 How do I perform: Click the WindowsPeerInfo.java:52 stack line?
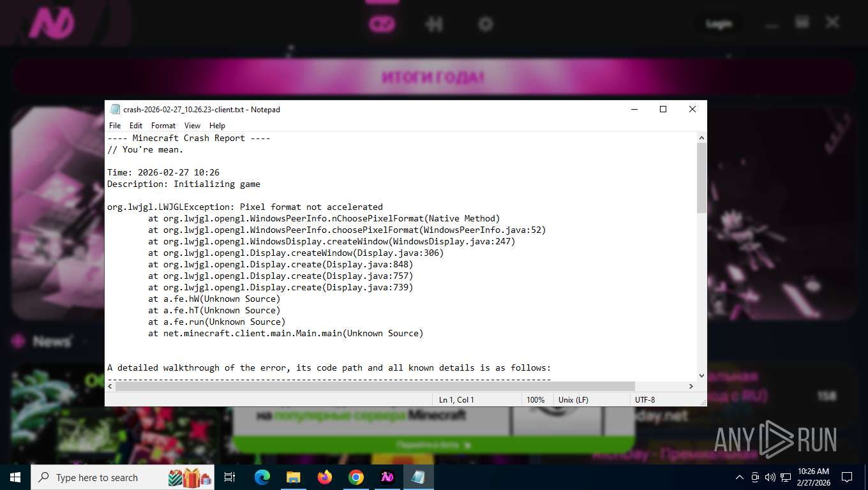coord(347,230)
